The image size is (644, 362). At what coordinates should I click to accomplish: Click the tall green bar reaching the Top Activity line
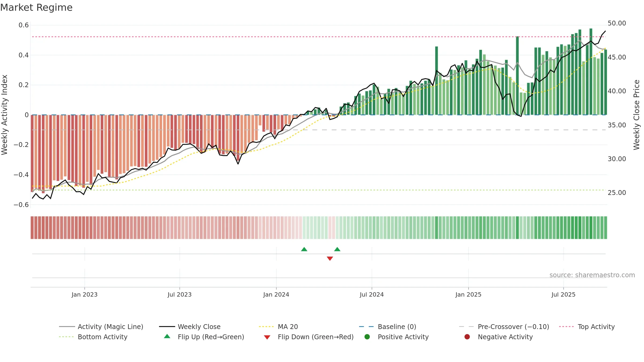click(x=517, y=76)
